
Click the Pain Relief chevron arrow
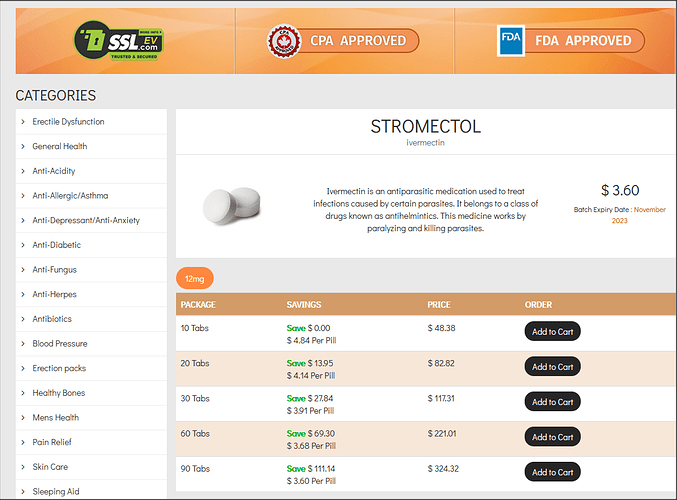click(x=23, y=442)
